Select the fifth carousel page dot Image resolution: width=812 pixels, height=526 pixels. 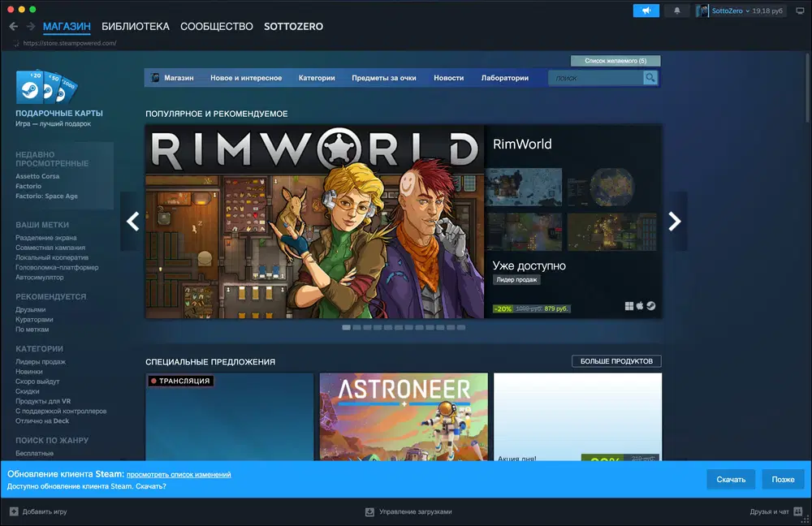[x=388, y=327]
